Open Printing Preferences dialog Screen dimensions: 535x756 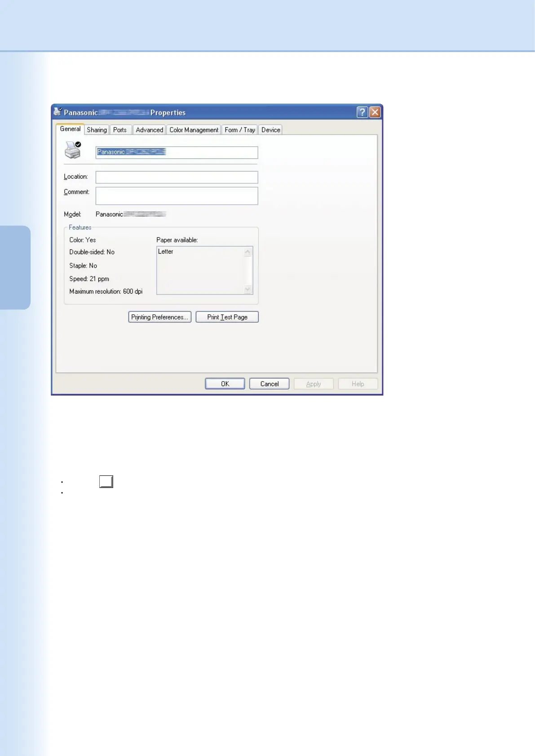[159, 317]
